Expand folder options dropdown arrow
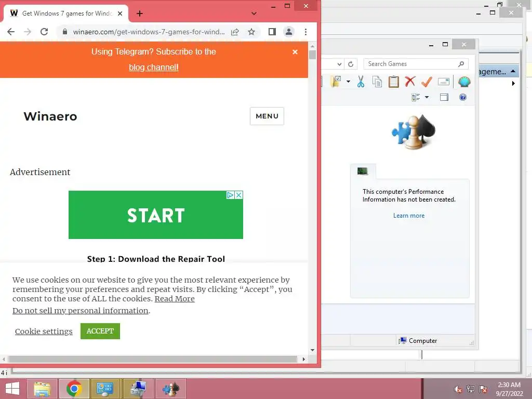The image size is (532, 399). click(348, 82)
